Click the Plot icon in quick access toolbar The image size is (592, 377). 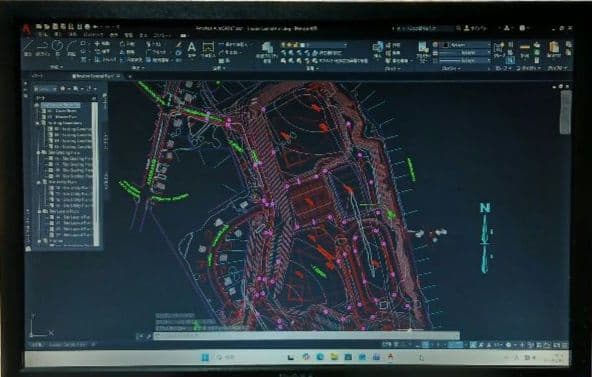click(87, 27)
